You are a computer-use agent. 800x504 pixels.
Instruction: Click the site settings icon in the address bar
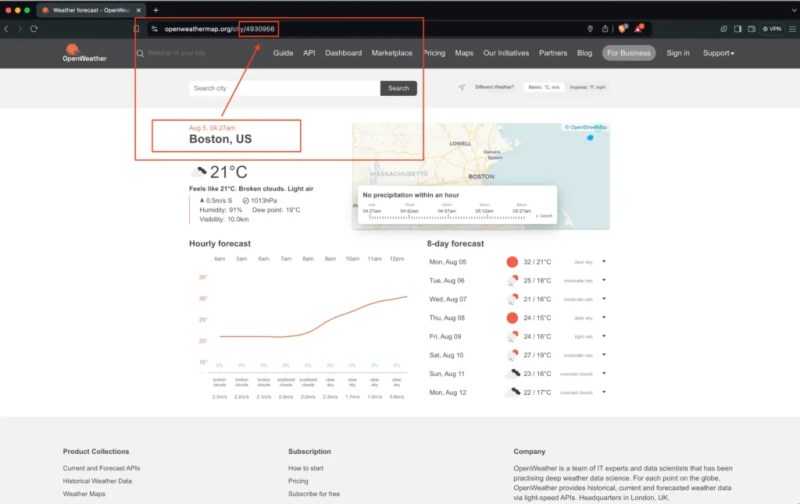(154, 29)
